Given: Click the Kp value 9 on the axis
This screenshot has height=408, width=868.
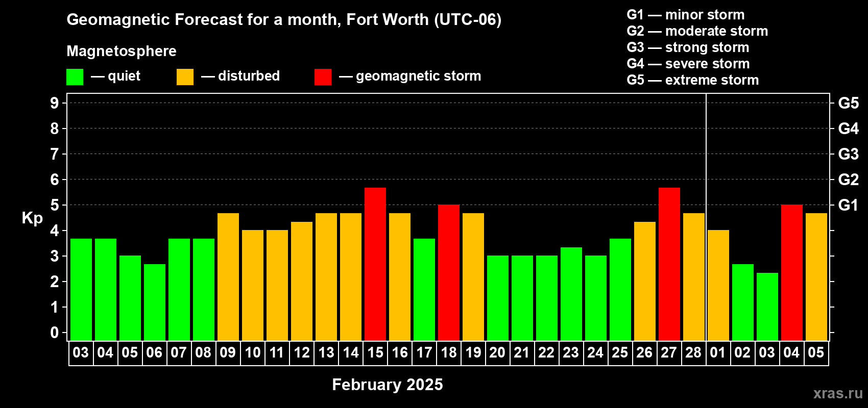Looking at the screenshot, I should tap(55, 103).
